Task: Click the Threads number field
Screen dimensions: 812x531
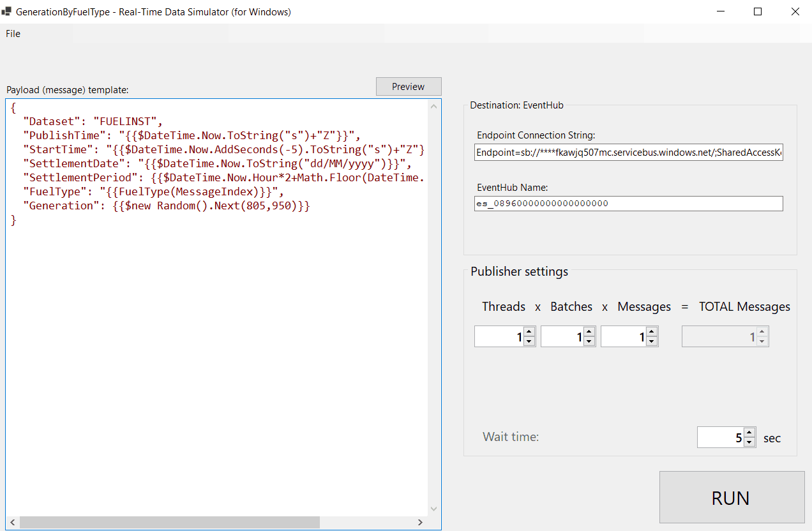Action: point(499,336)
